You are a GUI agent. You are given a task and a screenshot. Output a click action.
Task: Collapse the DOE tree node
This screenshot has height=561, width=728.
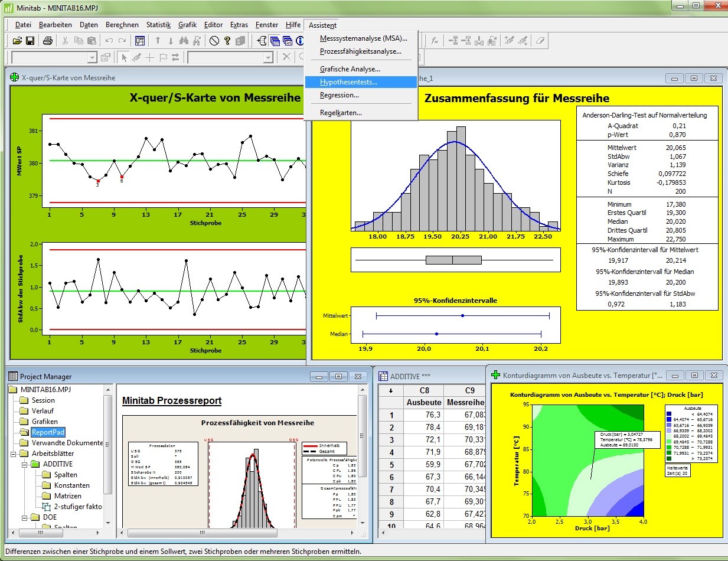25,517
